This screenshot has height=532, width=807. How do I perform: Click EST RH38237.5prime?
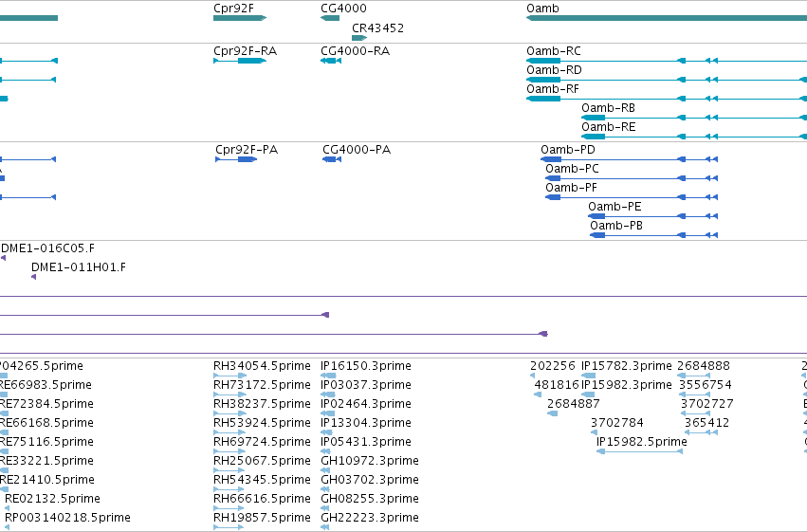click(262, 404)
